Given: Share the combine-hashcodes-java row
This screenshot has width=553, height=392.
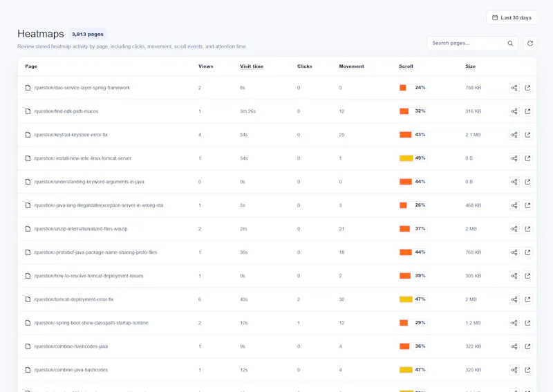Looking at the screenshot, I should (514, 346).
